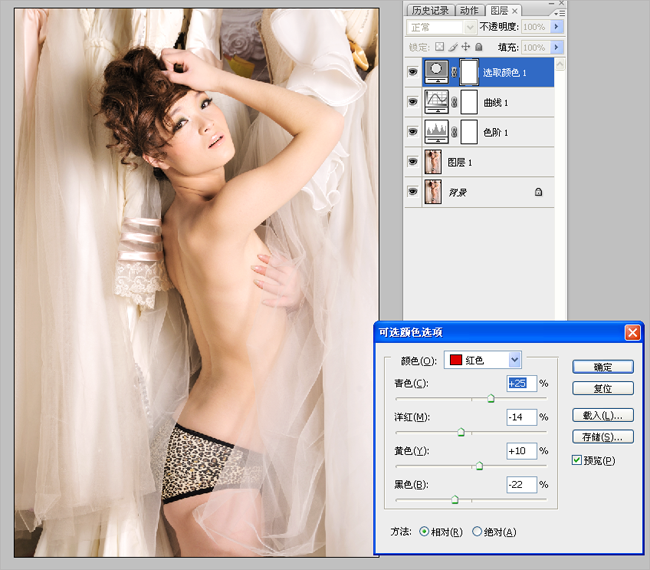The height and width of the screenshot is (570, 650).
Task: Select the Levels 1 histogram icon
Action: tap(436, 132)
